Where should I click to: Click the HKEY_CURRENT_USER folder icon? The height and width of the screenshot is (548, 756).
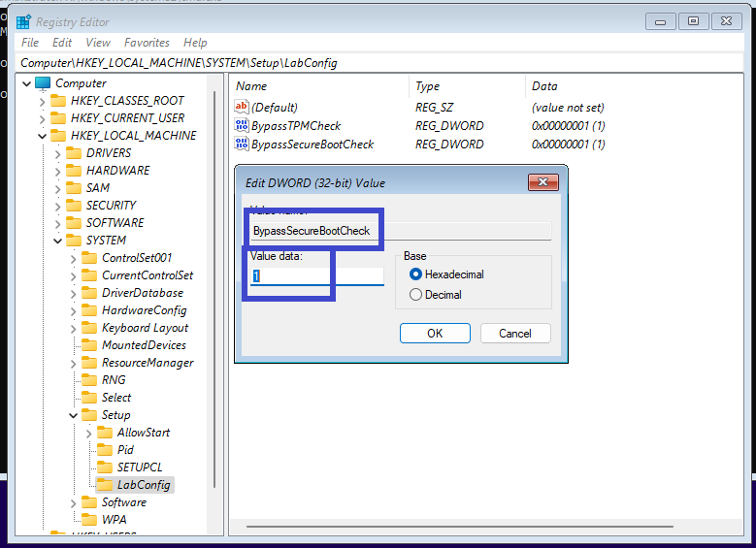pyautogui.click(x=58, y=118)
